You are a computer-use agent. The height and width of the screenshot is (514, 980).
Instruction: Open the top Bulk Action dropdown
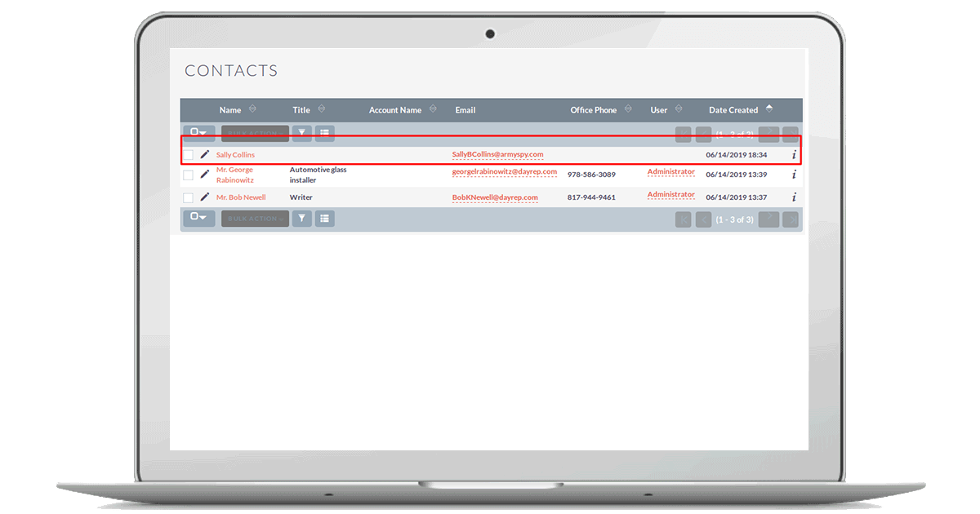(255, 132)
